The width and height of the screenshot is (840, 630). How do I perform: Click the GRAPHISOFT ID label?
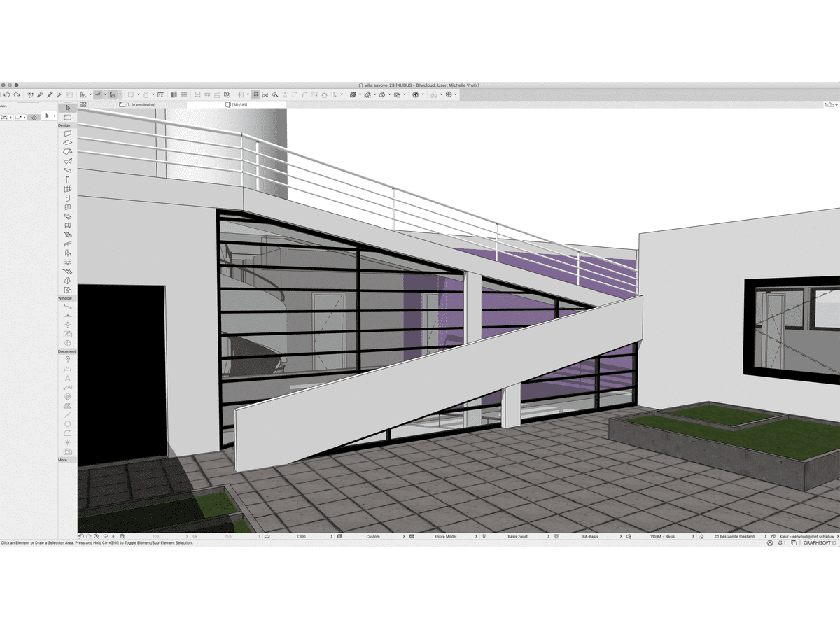816,542
